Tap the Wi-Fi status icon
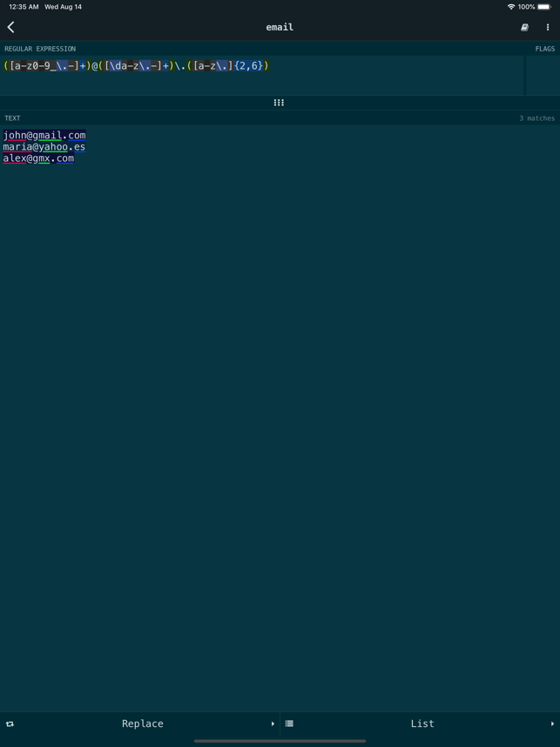The image size is (560, 747). coord(511,7)
